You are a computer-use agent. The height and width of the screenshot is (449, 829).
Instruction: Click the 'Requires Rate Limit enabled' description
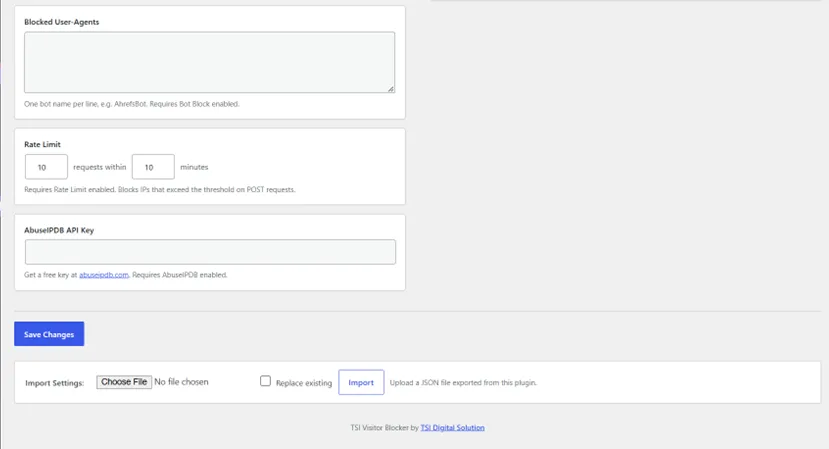[x=160, y=189]
